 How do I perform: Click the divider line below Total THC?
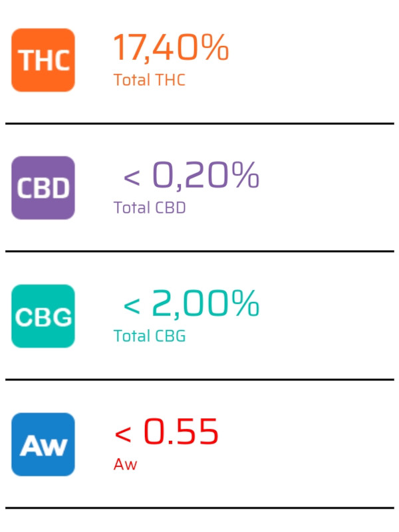[x=199, y=124]
